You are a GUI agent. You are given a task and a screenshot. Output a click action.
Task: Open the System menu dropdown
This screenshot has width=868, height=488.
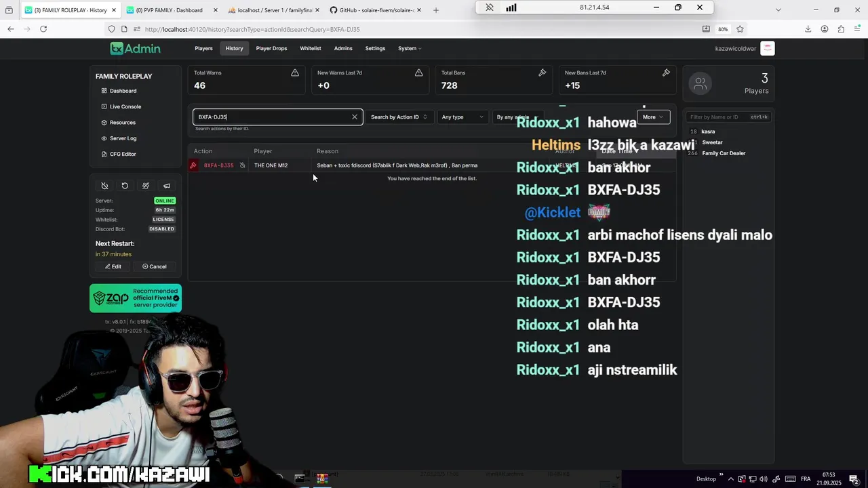point(410,48)
